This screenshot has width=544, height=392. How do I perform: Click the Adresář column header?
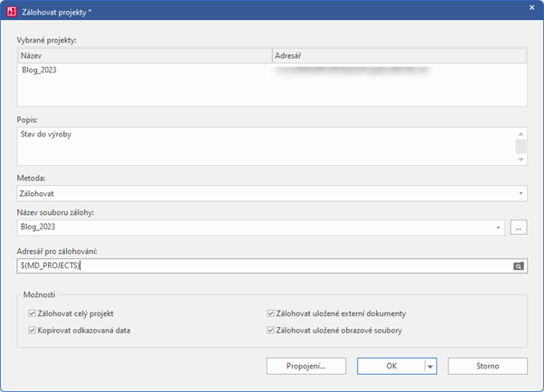point(399,56)
